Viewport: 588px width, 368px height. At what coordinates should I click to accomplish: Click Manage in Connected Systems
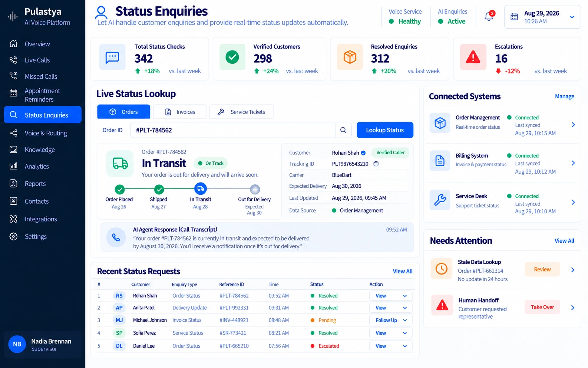(564, 96)
